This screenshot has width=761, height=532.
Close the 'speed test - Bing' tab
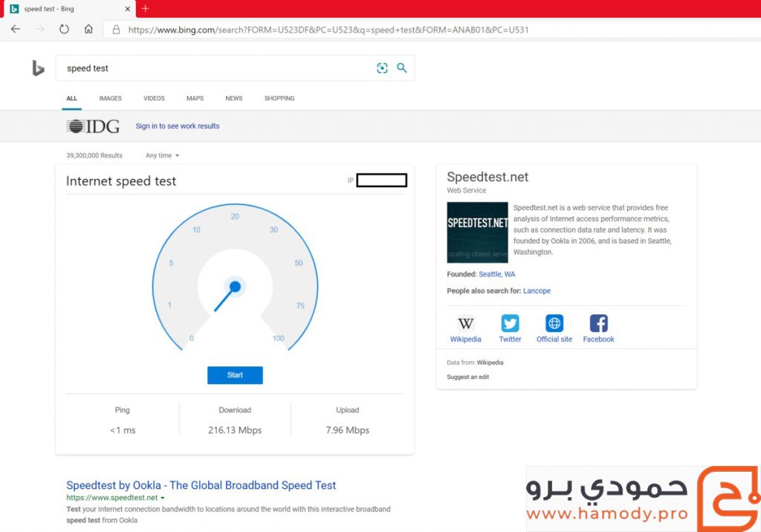tap(127, 9)
